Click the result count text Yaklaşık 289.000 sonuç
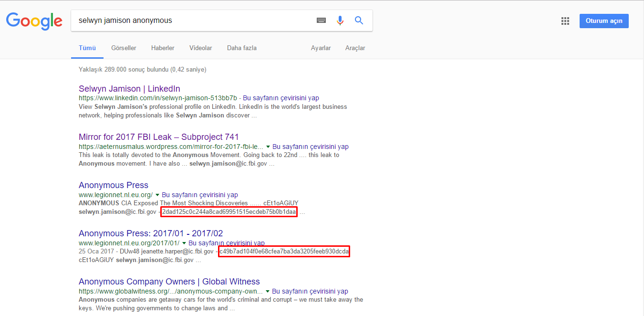 click(x=142, y=69)
